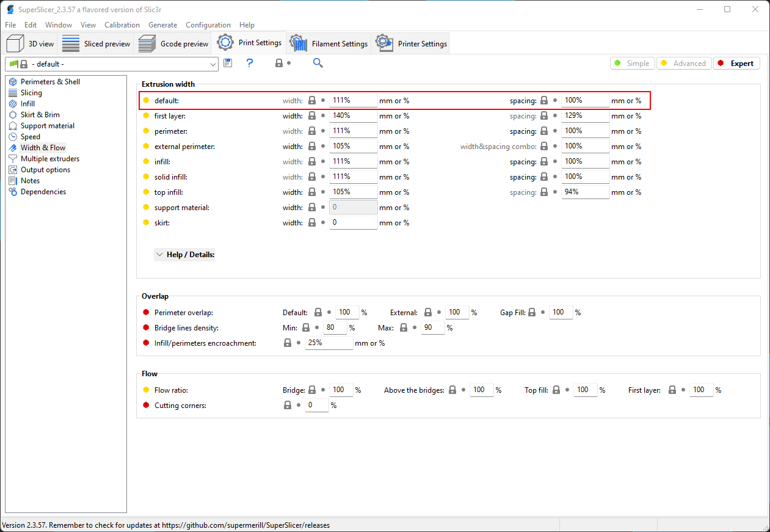Screen dimensions: 770x532
Task: Open the Support material settings page
Action: tap(47, 125)
